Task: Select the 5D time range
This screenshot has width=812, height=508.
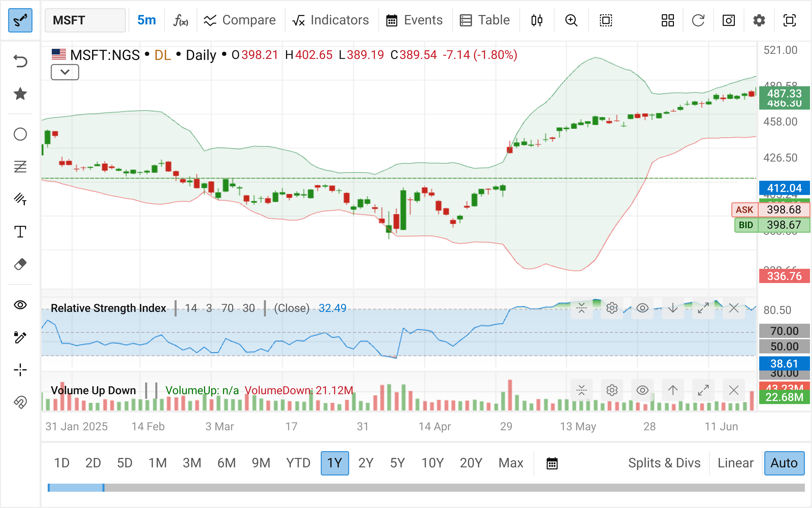Action: click(125, 463)
